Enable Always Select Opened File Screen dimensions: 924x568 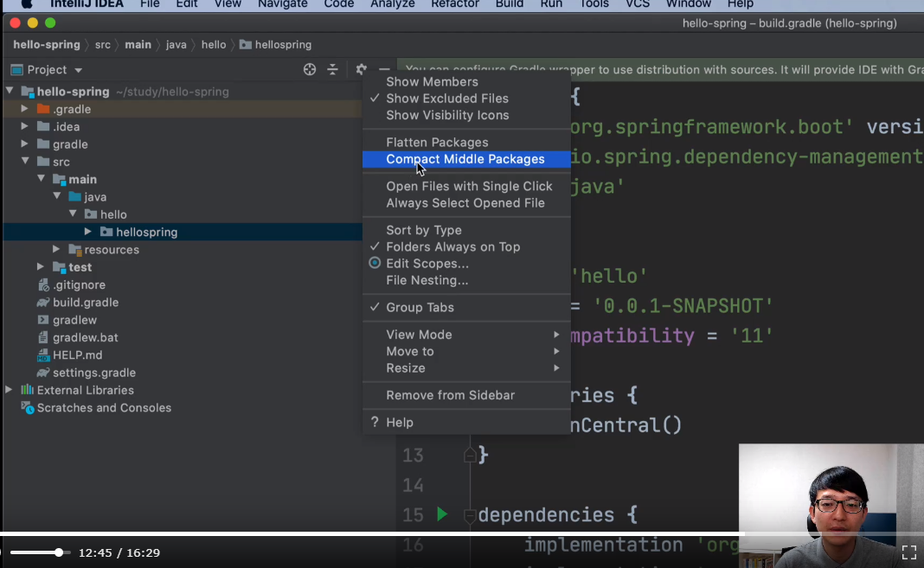(466, 203)
